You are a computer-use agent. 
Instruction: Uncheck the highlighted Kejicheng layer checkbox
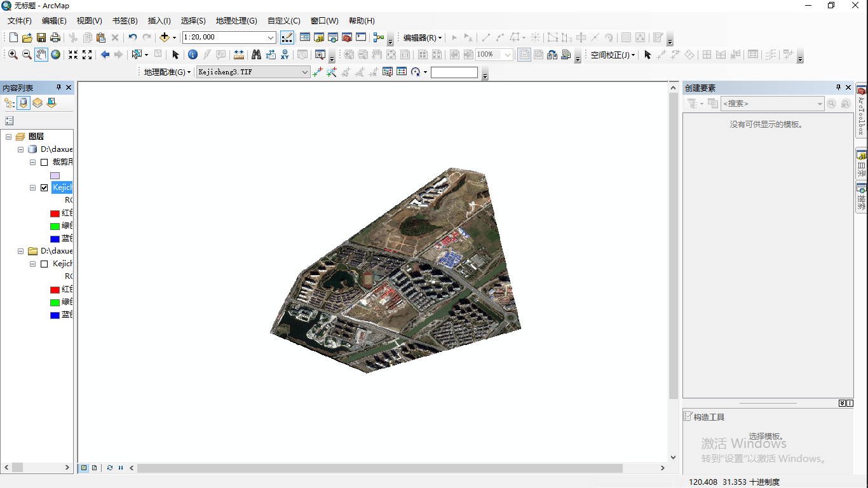[x=44, y=187]
